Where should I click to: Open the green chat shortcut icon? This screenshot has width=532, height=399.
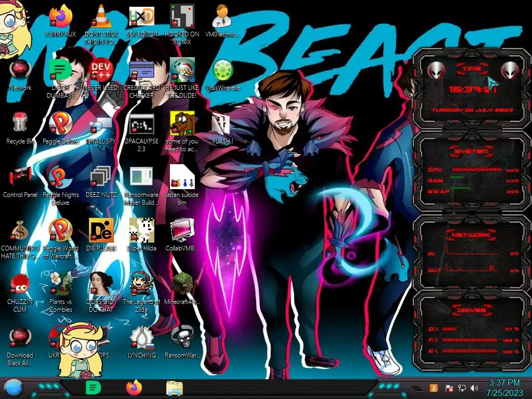[x=60, y=70]
